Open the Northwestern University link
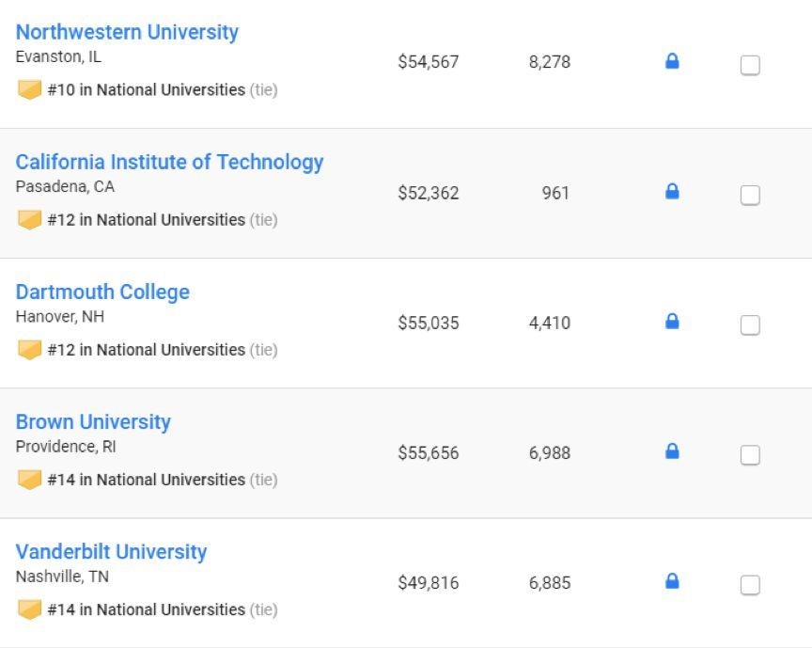 127,32
